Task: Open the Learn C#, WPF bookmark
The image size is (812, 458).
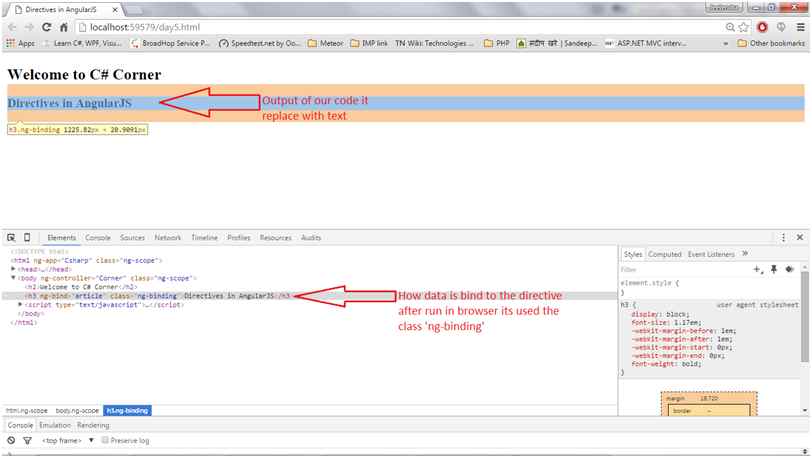Action: click(x=82, y=44)
